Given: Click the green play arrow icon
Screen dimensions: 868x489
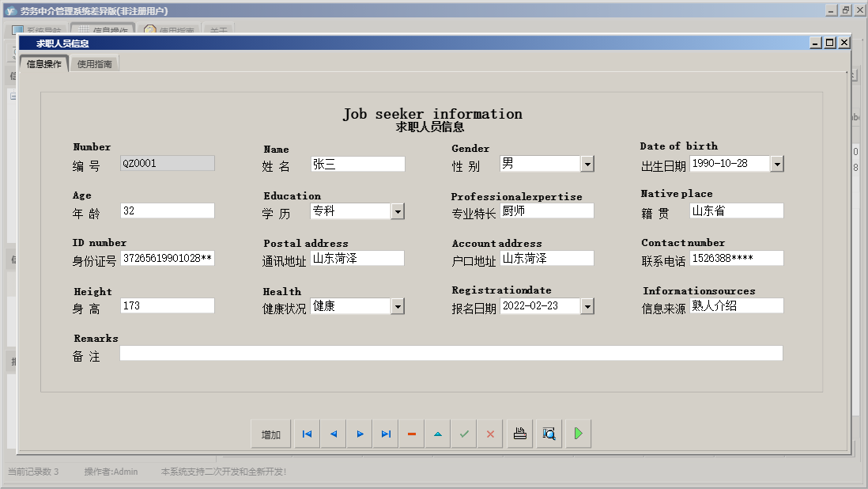Looking at the screenshot, I should tap(579, 434).
